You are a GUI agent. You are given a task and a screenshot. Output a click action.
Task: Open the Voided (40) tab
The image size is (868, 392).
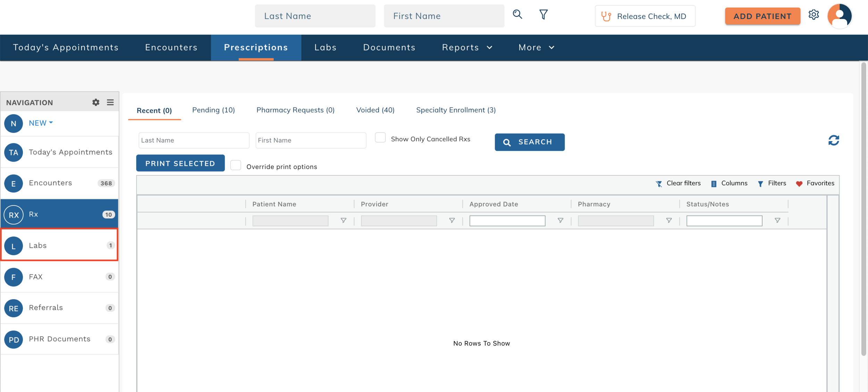[x=375, y=110]
